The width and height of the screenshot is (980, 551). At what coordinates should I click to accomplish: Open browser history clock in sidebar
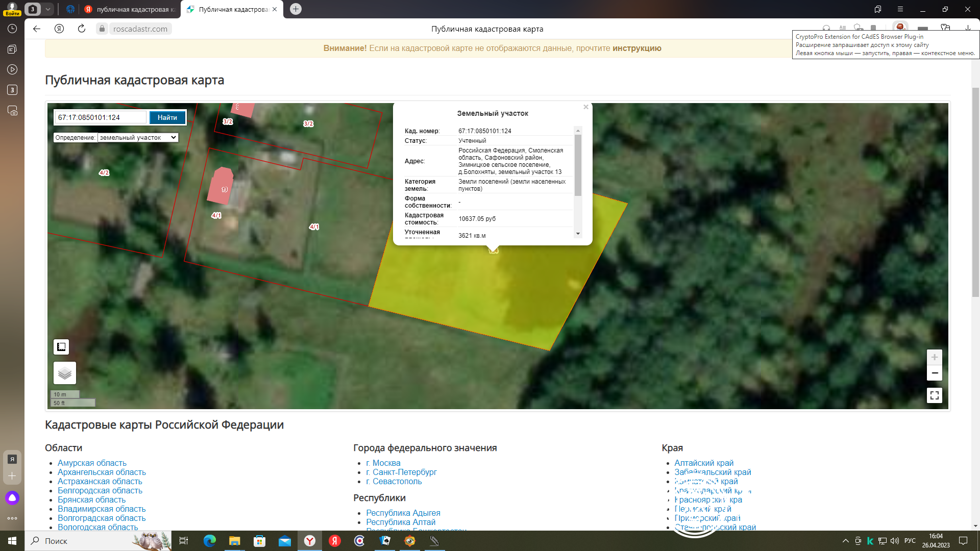(x=12, y=29)
